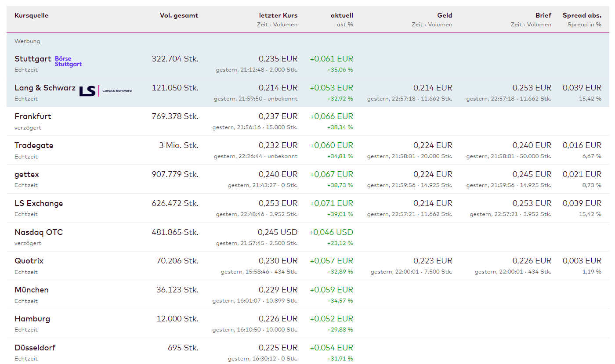Click the Werbung label
Viewport: 615px width, 364px height.
pyautogui.click(x=27, y=41)
